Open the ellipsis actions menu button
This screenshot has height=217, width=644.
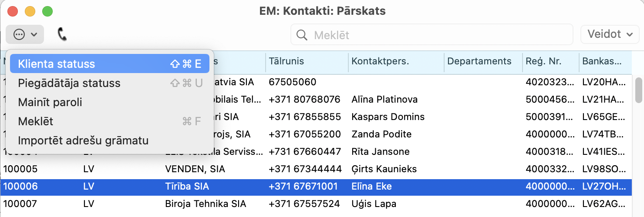(x=25, y=34)
